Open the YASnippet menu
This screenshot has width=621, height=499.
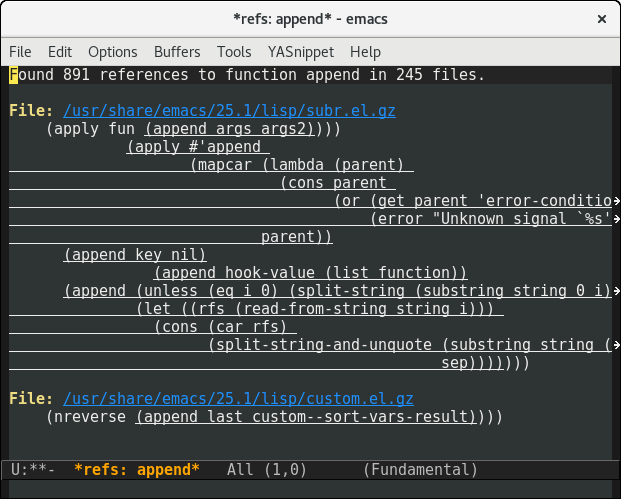point(301,52)
